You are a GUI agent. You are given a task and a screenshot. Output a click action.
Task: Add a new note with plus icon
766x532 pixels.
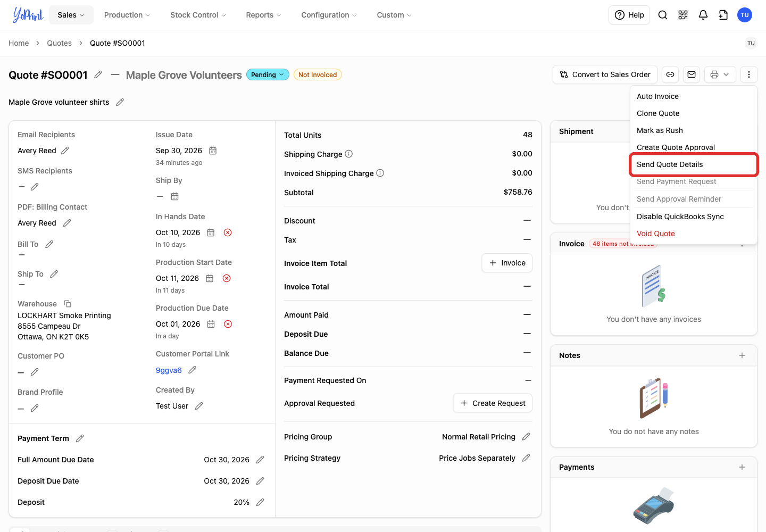point(742,355)
